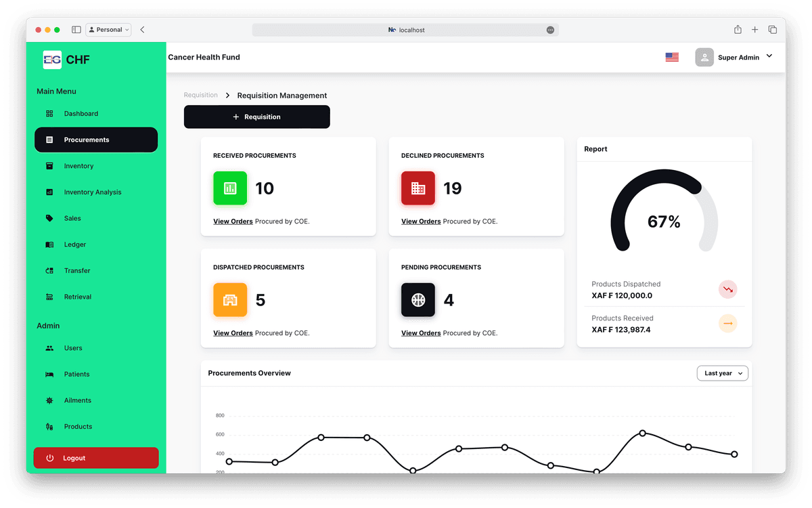812x508 pixels.
Task: Click the Products Received arrow icon
Action: click(x=727, y=324)
